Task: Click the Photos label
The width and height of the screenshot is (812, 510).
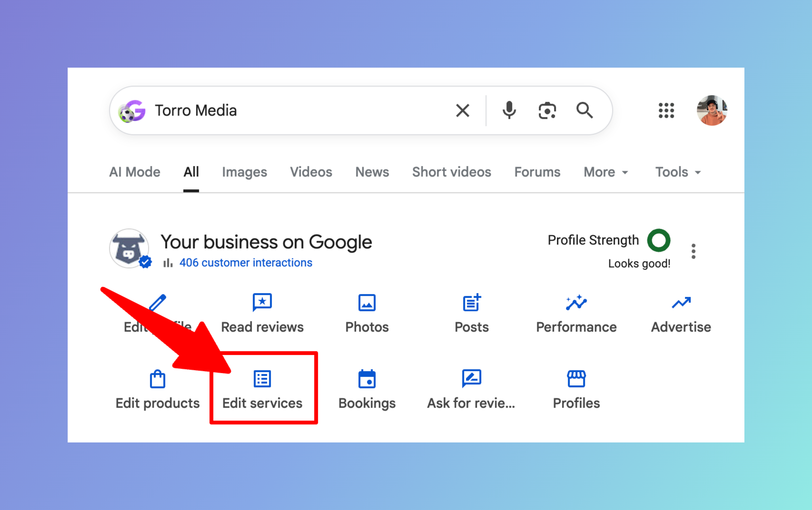Action: (367, 327)
